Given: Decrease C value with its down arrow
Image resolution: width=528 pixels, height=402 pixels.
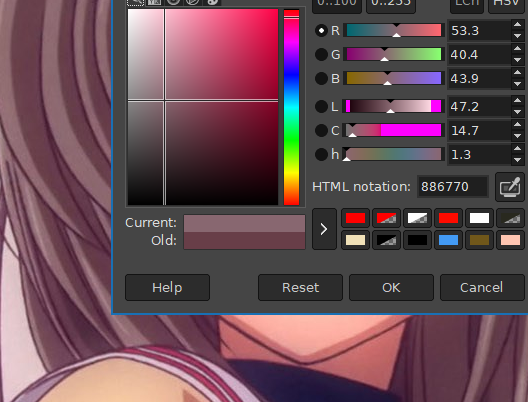Looking at the screenshot, I should point(518,136).
